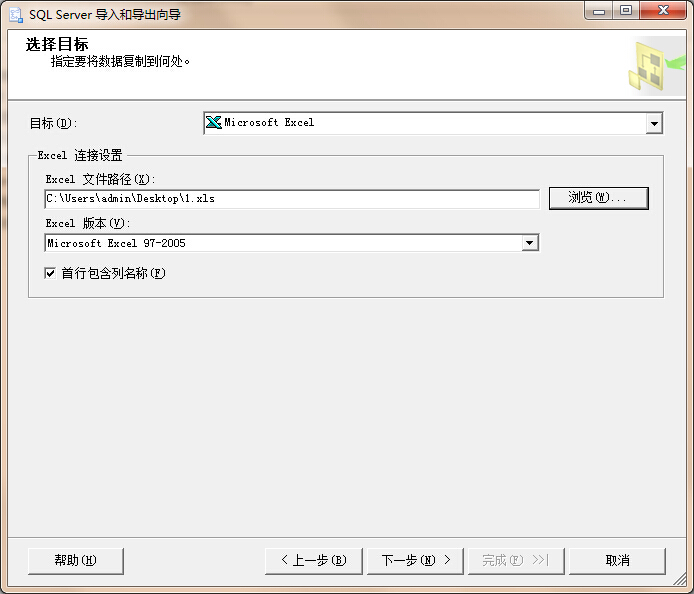The height and width of the screenshot is (594, 694).
Task: Click the Excel 版本(V) label
Action: pyautogui.click(x=88, y=223)
